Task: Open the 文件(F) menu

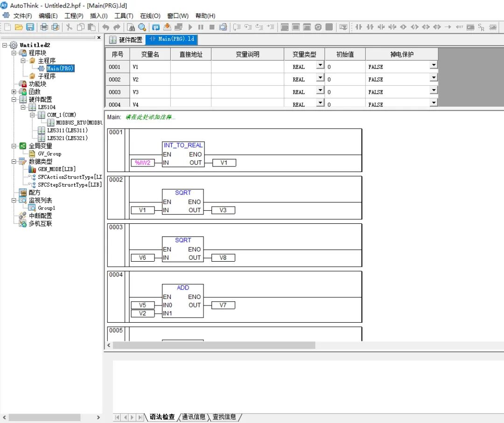Action: click(x=22, y=16)
